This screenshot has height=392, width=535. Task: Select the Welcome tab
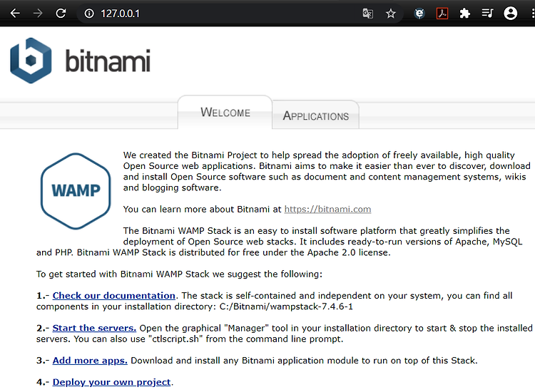click(x=225, y=112)
